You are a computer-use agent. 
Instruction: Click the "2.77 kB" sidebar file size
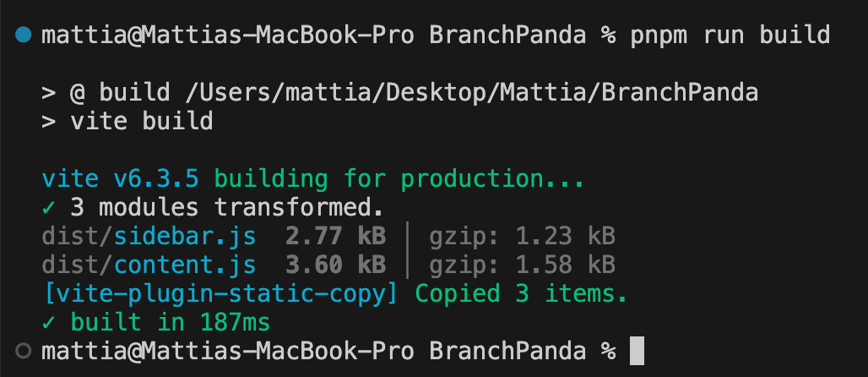pos(335,236)
